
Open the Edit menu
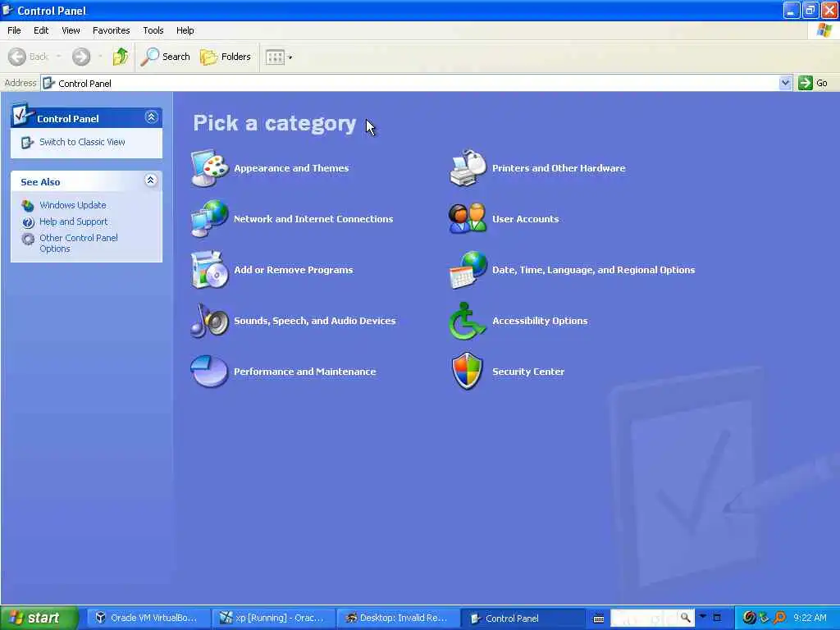(x=41, y=30)
